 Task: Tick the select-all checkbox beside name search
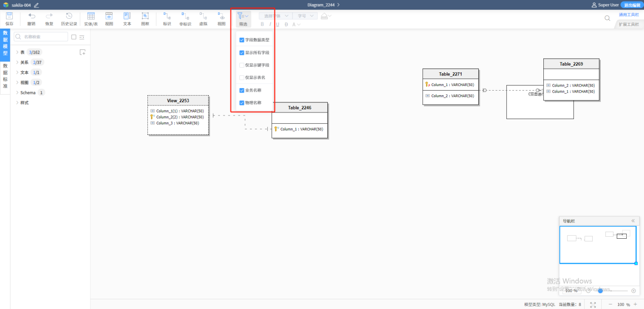tap(74, 37)
